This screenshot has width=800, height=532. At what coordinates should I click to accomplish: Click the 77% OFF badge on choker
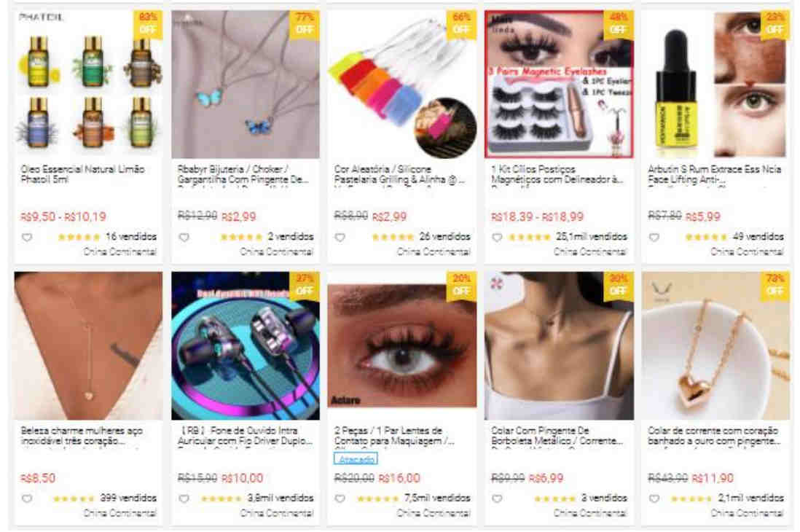click(x=305, y=24)
